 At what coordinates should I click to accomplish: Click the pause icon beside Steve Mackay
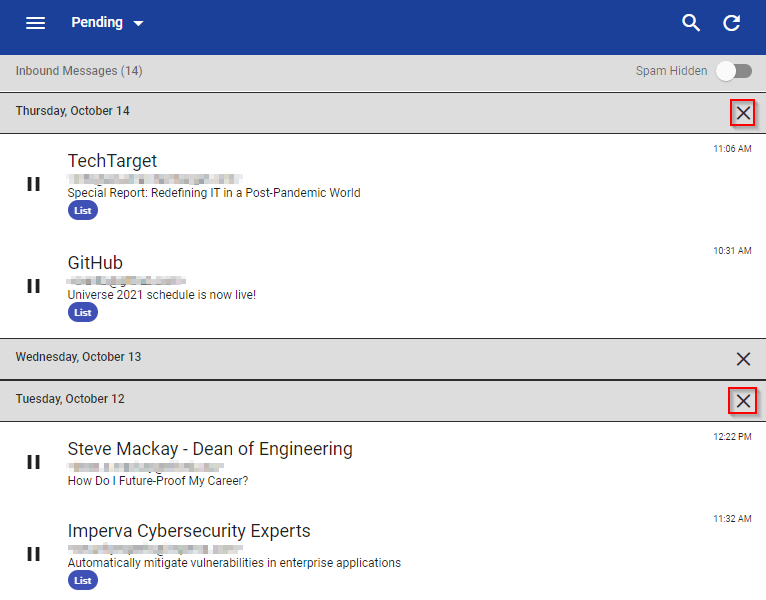coord(33,462)
